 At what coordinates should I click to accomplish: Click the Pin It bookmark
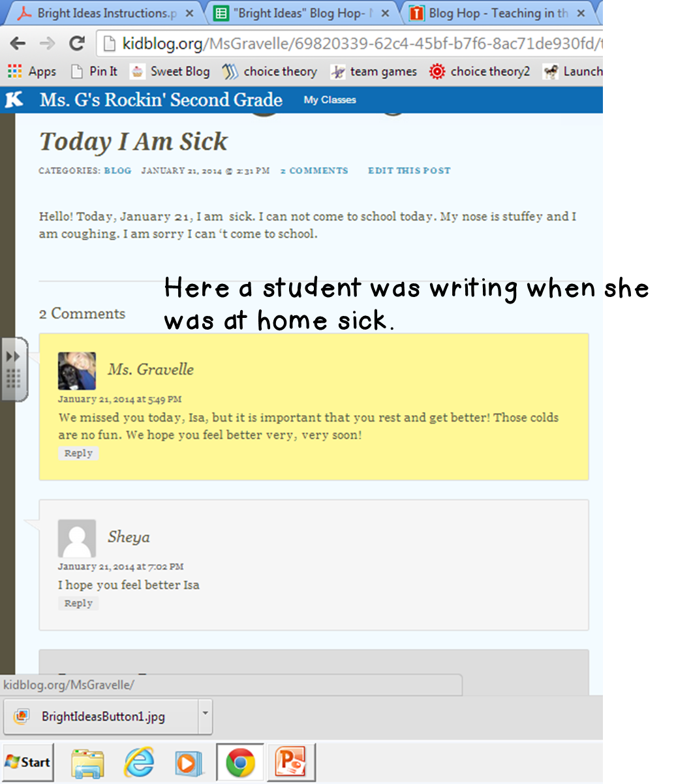[94, 71]
